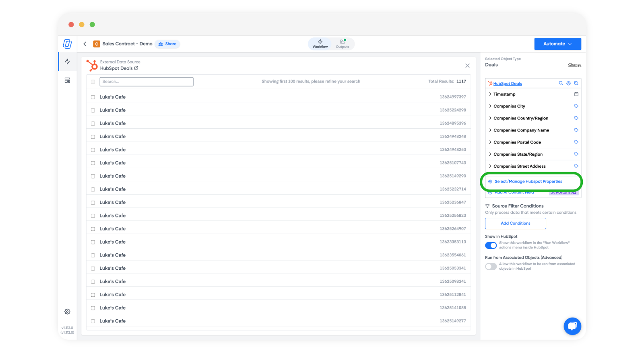This screenshot has height=353, width=644.
Task: Open the templates layout icon in left sidebar
Action: click(67, 80)
